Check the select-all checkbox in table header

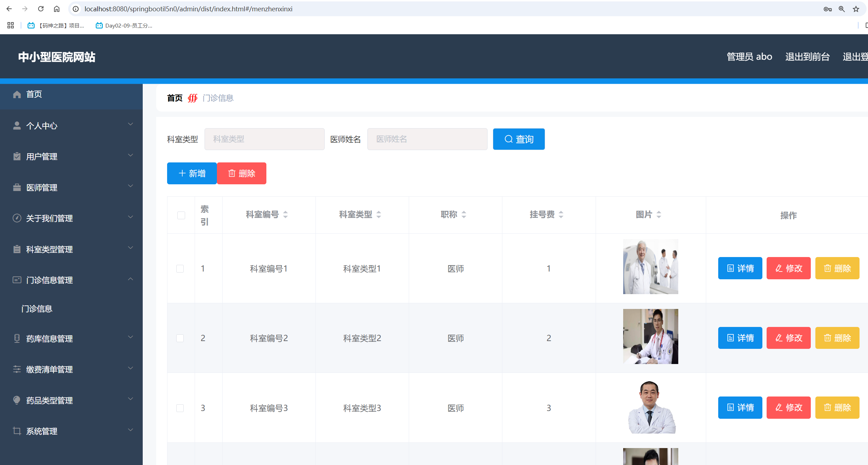pyautogui.click(x=181, y=215)
